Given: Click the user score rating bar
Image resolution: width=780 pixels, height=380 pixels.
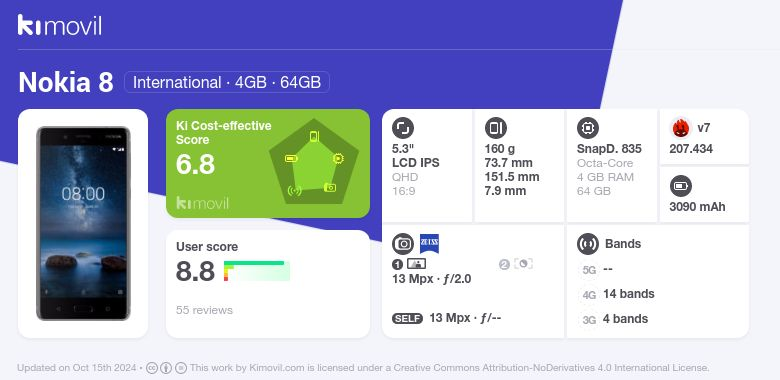Looking at the screenshot, I should point(257,271).
